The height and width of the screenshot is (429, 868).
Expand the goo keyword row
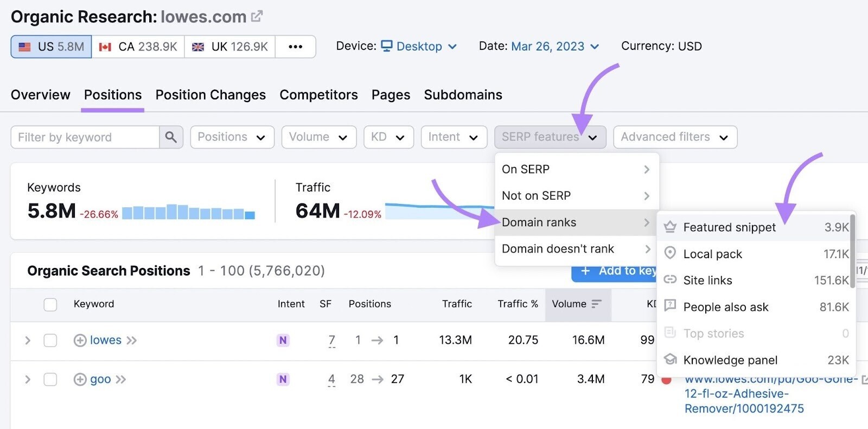(28, 379)
